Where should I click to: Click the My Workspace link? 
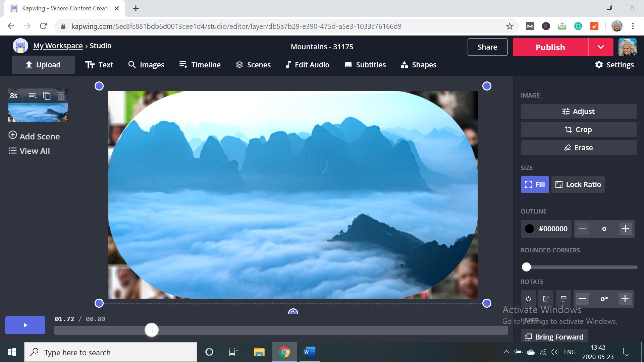[58, 46]
